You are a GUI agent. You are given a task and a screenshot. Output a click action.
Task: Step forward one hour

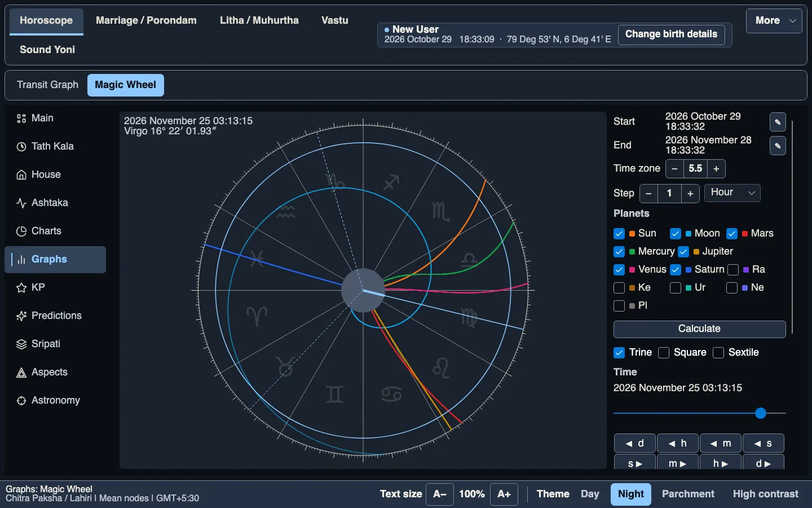tap(721, 462)
